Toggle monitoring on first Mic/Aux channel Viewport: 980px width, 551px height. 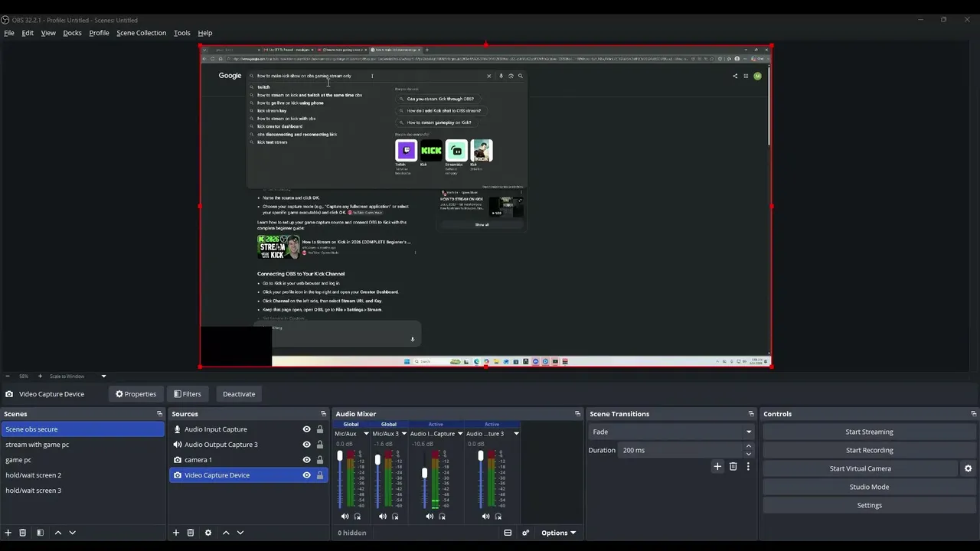358,517
